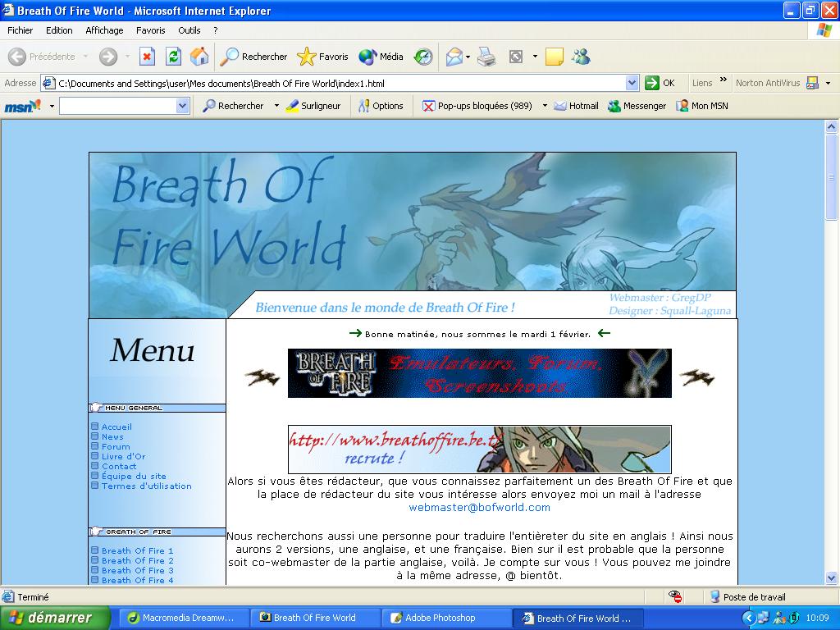Launch Messenger buddies icon in IE toolbar

pyautogui.click(x=582, y=57)
